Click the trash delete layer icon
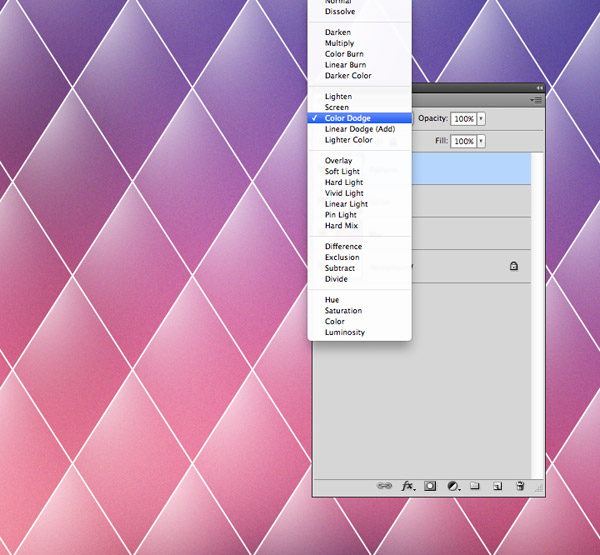 tap(520, 486)
